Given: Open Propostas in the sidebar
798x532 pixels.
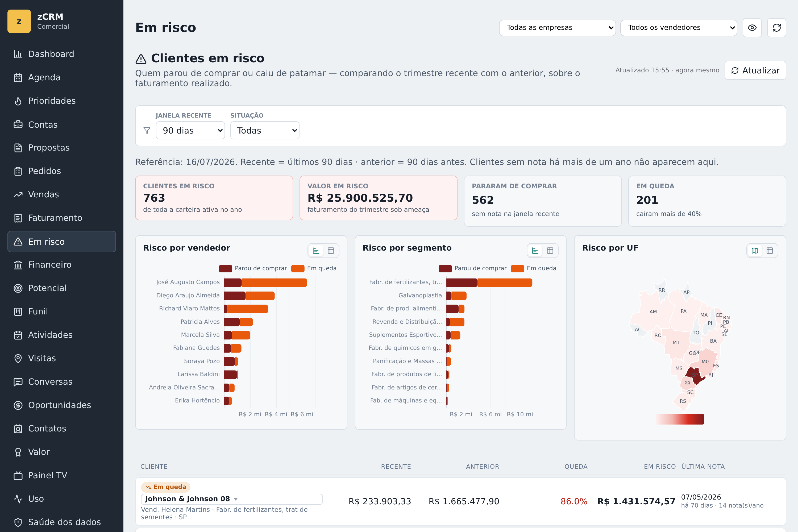Looking at the screenshot, I should pos(61,148).
